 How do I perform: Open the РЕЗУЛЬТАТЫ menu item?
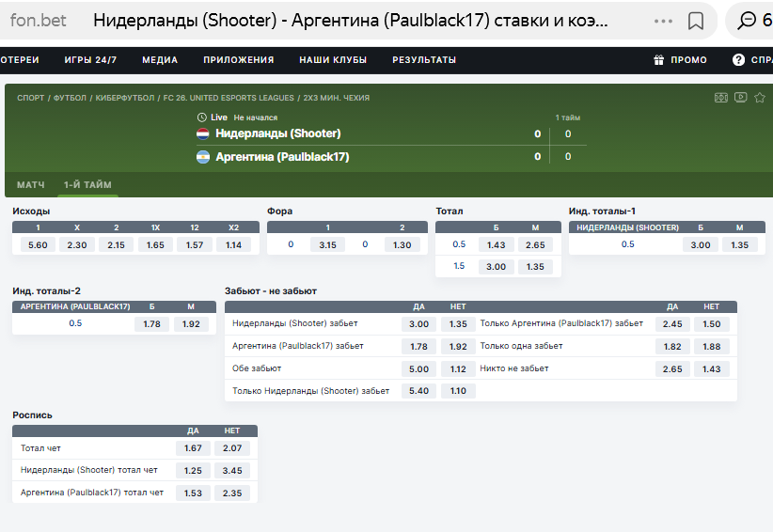424,59
